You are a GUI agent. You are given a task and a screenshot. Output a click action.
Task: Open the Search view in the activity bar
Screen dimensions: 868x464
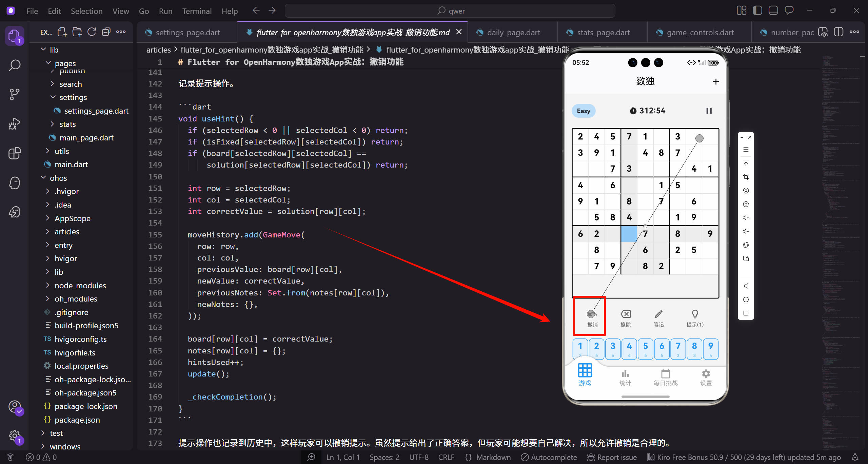coord(15,65)
